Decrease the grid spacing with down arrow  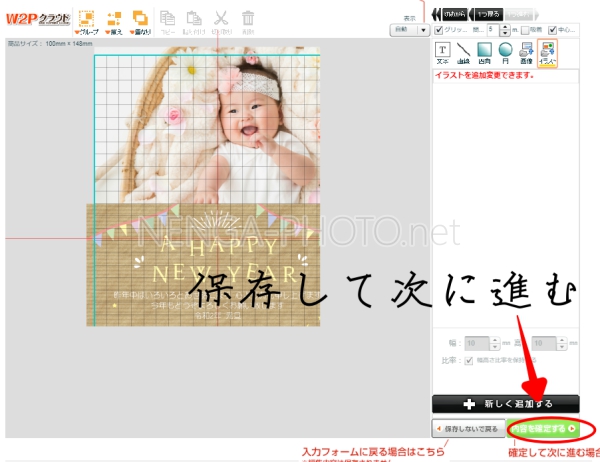pyautogui.click(x=505, y=33)
